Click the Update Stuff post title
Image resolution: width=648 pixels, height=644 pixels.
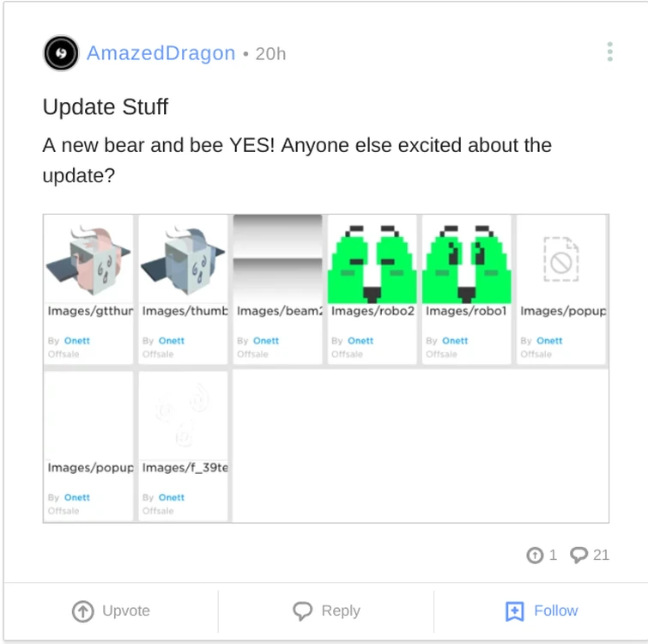point(106,106)
